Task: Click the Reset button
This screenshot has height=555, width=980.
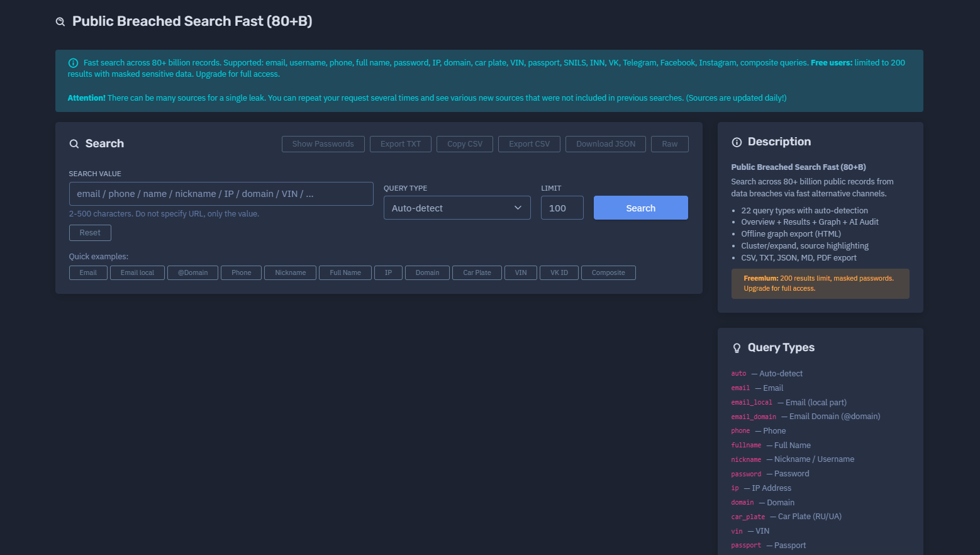Action: 90,233
